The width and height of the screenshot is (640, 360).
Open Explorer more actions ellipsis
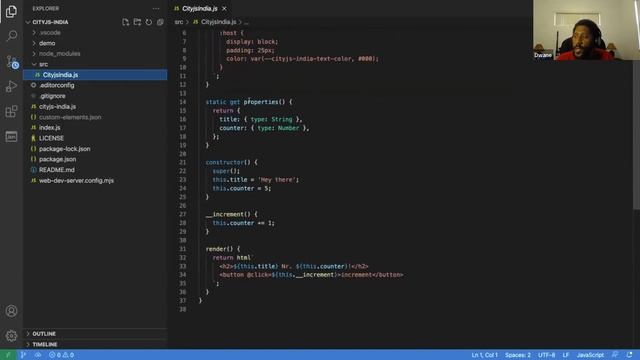(x=156, y=9)
